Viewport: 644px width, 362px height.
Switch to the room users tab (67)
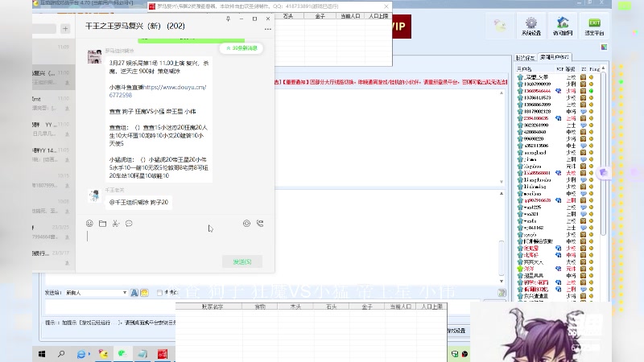click(554, 57)
